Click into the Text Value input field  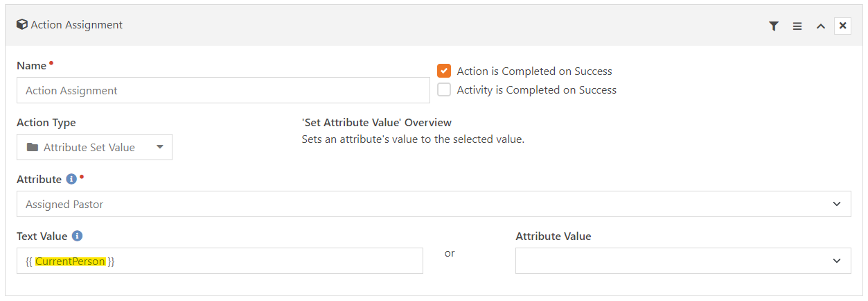[x=220, y=261]
